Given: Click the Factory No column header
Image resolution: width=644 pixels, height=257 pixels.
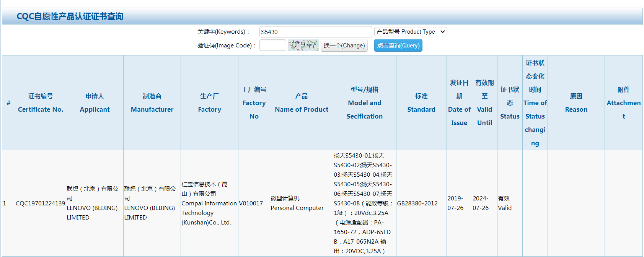Looking at the screenshot, I should [x=254, y=102].
